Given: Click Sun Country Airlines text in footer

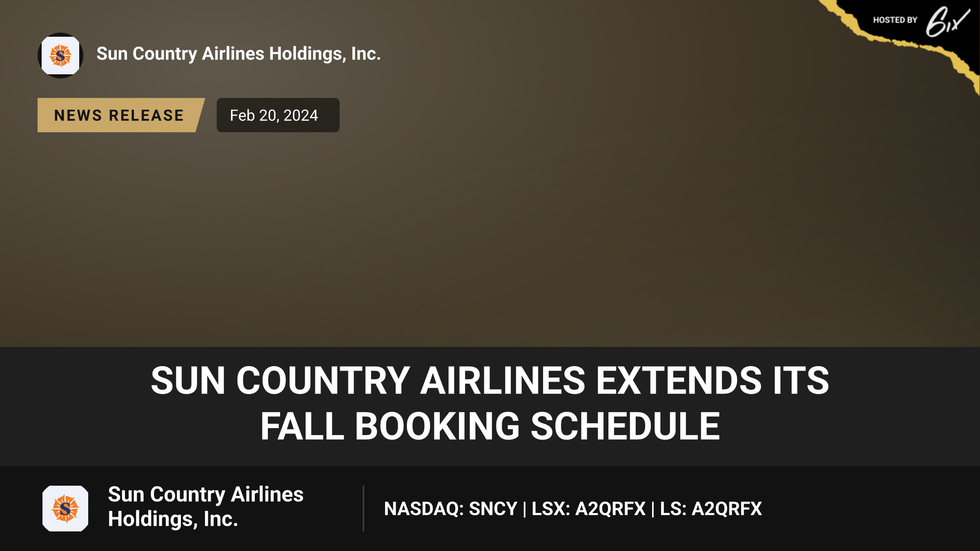Looking at the screenshot, I should pos(206,495).
